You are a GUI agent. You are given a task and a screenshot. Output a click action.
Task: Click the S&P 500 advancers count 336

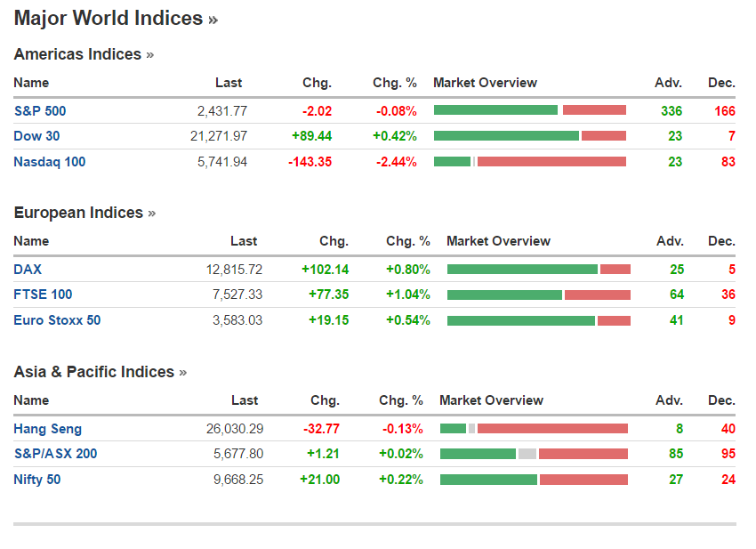tap(672, 111)
